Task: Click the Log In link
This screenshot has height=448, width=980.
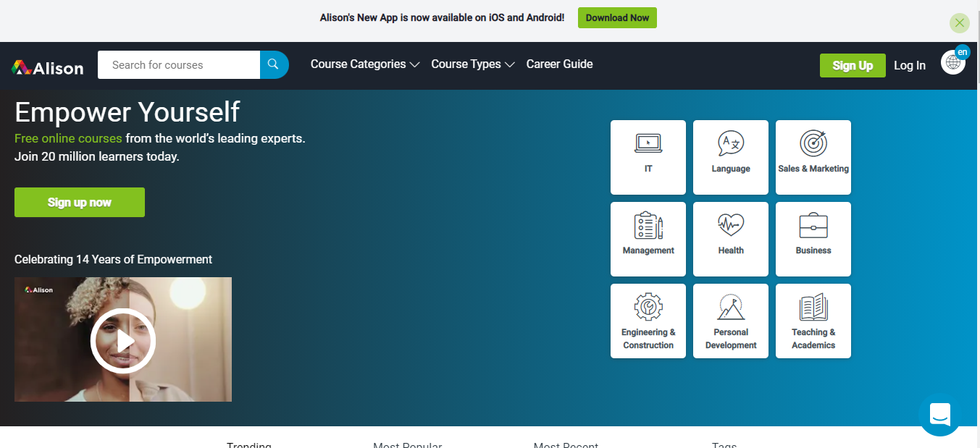Action: (910, 65)
